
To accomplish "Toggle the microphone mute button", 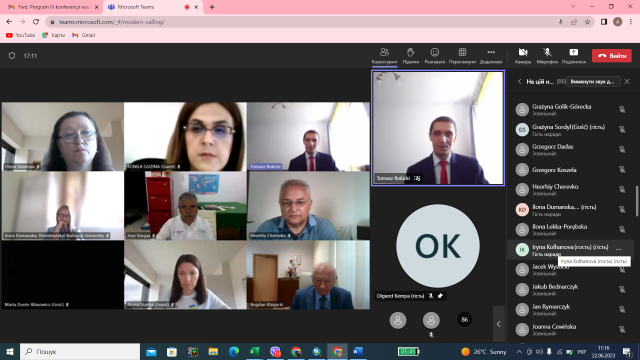I will pyautogui.click(x=547, y=56).
